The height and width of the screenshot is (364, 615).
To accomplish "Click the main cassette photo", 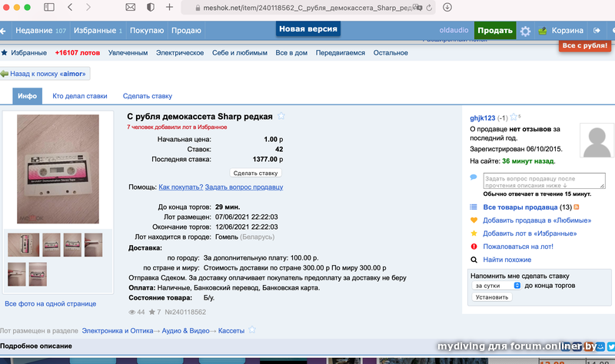I will tap(52, 170).
